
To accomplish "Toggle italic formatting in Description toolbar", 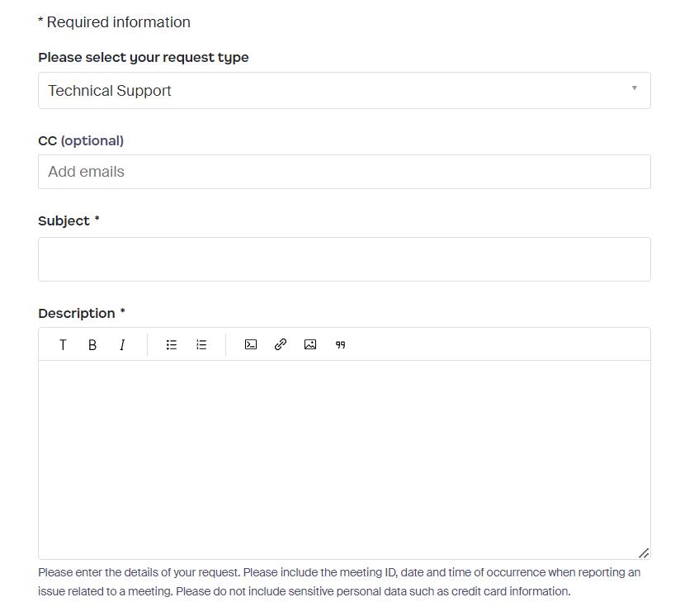I will pyautogui.click(x=122, y=345).
